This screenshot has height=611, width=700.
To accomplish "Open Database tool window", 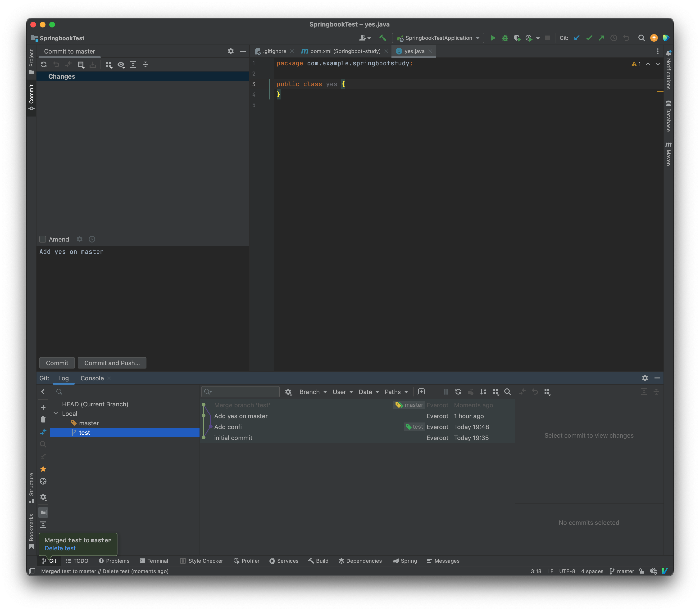I will pyautogui.click(x=668, y=116).
